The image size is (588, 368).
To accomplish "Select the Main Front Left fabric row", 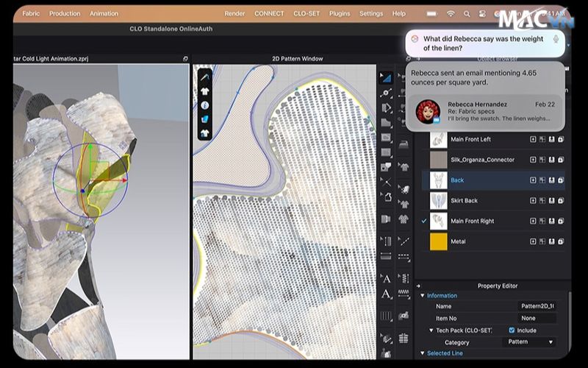I will pos(493,139).
